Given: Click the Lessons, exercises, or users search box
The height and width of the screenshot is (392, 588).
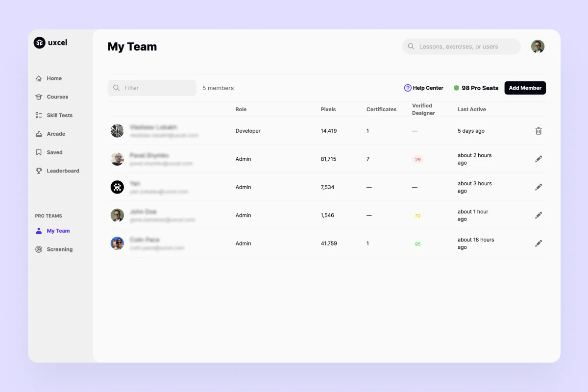Looking at the screenshot, I should pyautogui.click(x=462, y=47).
